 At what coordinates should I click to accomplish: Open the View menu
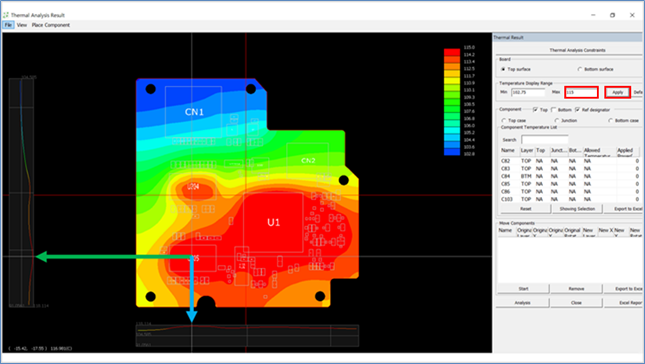click(x=22, y=25)
